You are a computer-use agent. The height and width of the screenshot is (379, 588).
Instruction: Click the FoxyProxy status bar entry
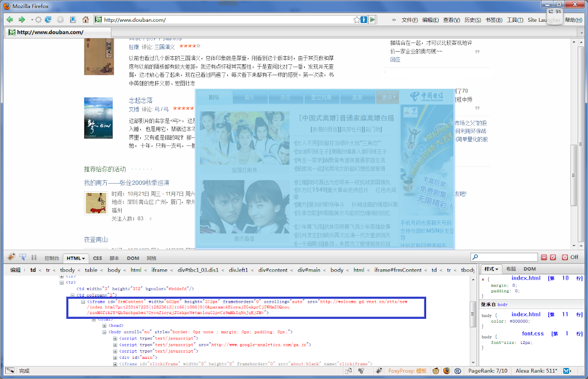point(407,371)
